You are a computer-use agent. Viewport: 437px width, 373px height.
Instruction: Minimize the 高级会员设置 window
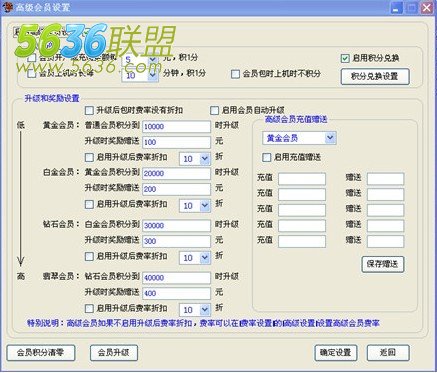[x=396, y=8]
